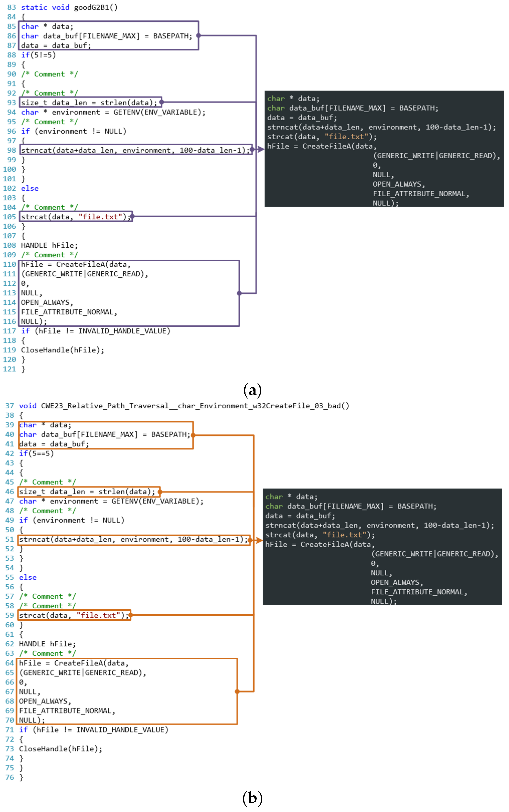Click the if(5!=5) condition on line 88
Image resolution: width=509 pixels, height=812 pixels.
click(x=38, y=55)
